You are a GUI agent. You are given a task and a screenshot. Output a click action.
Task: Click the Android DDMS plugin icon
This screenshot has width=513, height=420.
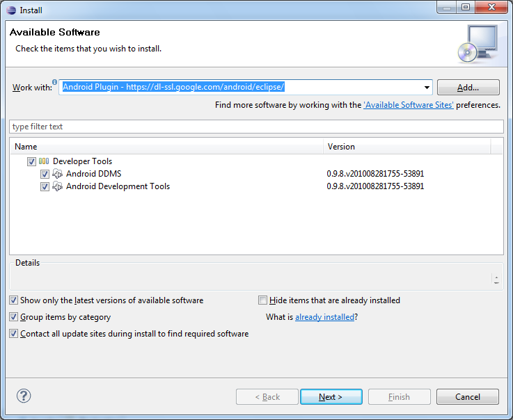click(x=58, y=174)
